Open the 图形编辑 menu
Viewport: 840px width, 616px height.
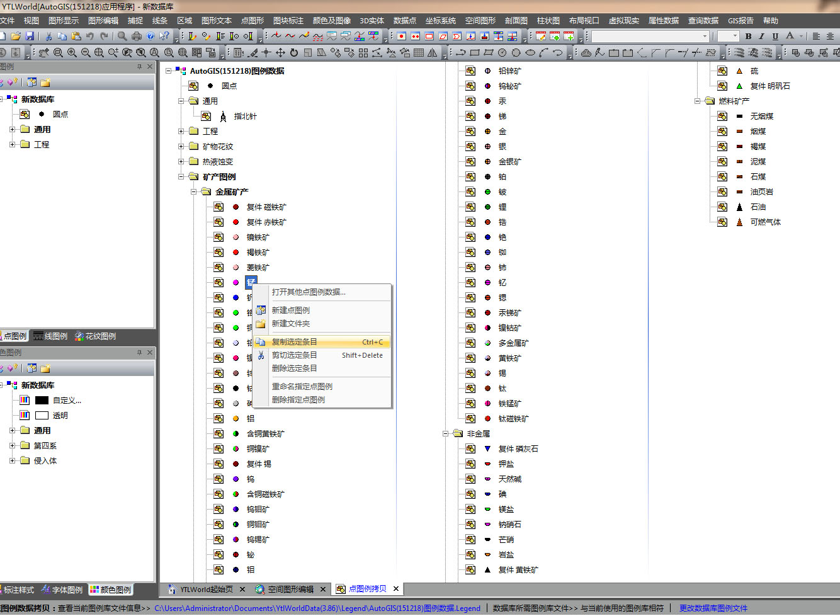(x=103, y=21)
